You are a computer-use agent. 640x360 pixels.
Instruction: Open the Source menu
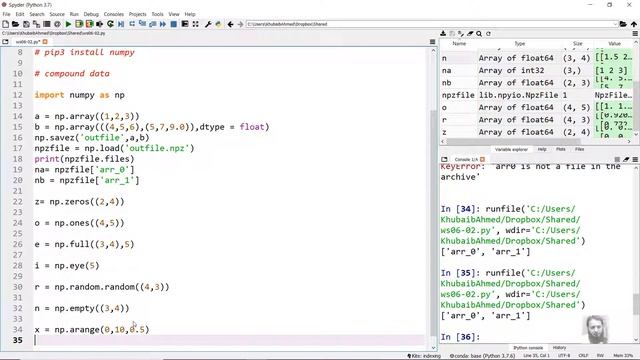pyautogui.click(x=57, y=14)
